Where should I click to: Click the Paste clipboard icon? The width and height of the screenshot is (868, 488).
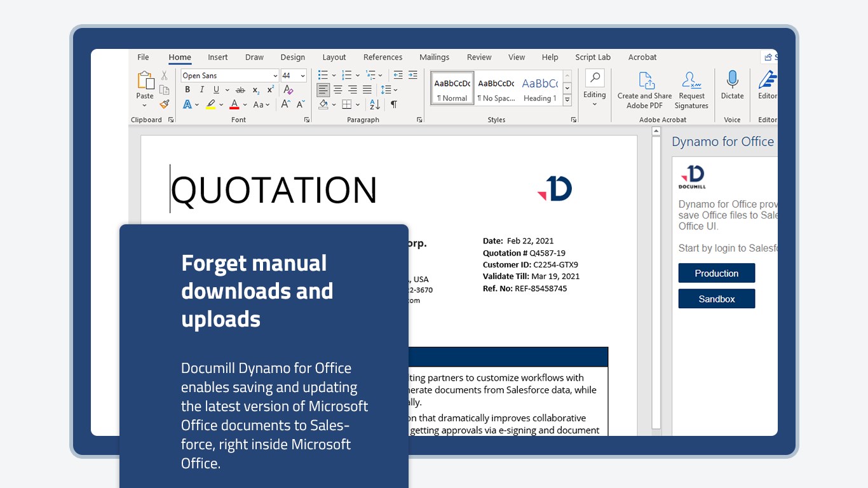point(146,81)
